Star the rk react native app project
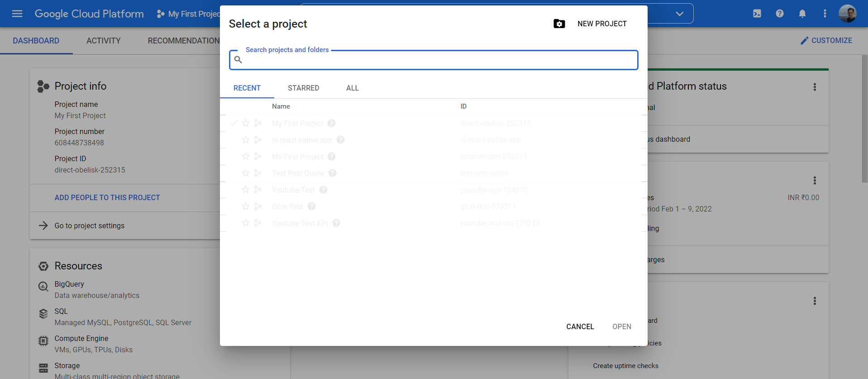Viewport: 868px width, 379px height. point(246,140)
